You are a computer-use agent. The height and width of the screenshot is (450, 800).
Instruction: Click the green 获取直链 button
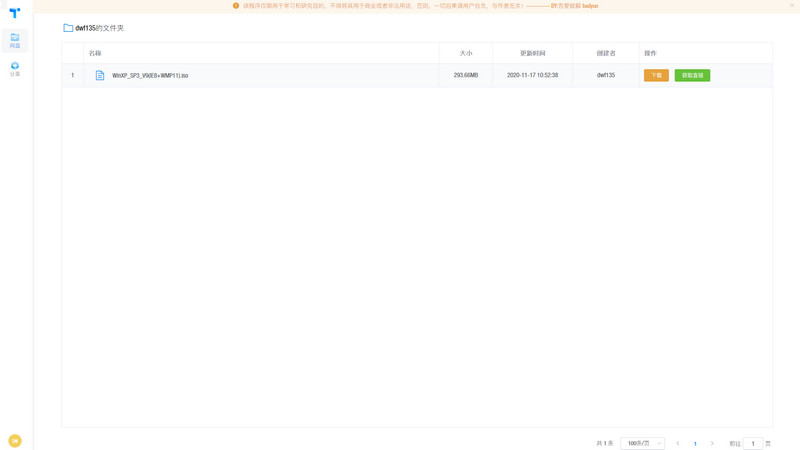click(692, 76)
